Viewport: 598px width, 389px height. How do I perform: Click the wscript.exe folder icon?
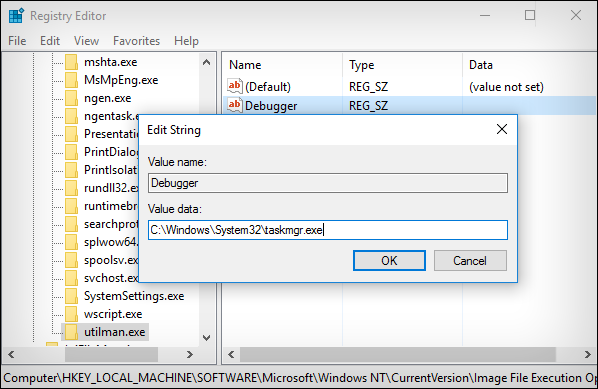pos(71,314)
